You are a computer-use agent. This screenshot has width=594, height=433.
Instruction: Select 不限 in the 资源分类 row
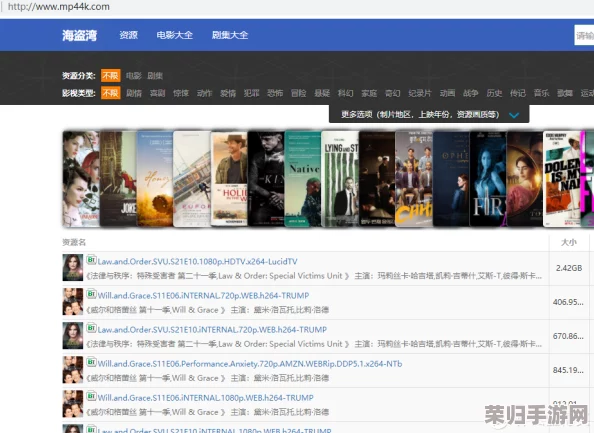[111, 76]
